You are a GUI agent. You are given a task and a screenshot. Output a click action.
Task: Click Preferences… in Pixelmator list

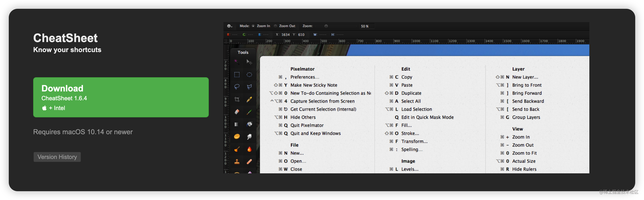point(304,77)
